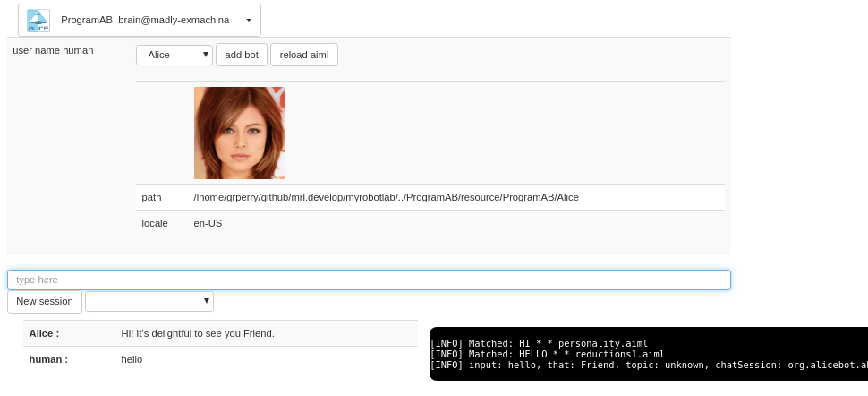868x396 pixels.
Task: Click the log line starting 'input: hello, that: Friend'
Action: coord(649,365)
